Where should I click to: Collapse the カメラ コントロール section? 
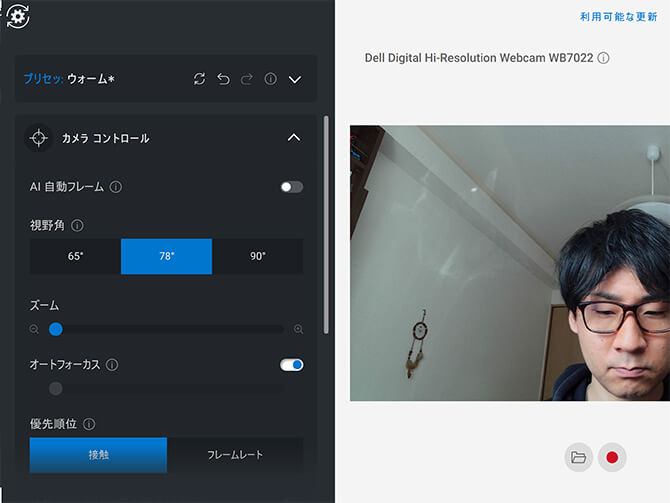[x=294, y=138]
